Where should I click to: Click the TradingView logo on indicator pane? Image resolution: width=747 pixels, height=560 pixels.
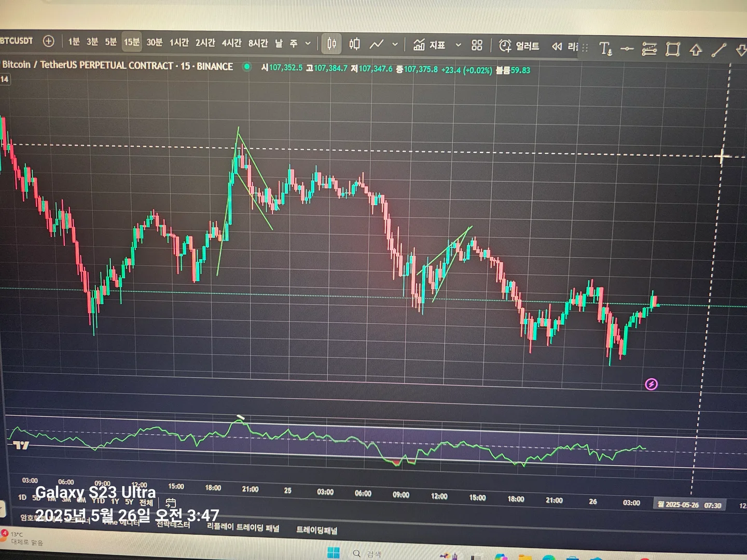pyautogui.click(x=21, y=445)
